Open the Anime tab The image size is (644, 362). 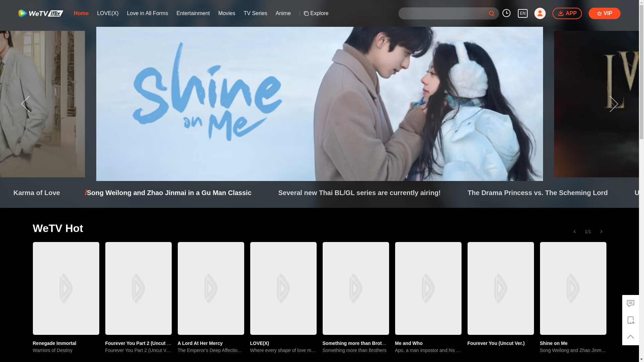point(283,13)
